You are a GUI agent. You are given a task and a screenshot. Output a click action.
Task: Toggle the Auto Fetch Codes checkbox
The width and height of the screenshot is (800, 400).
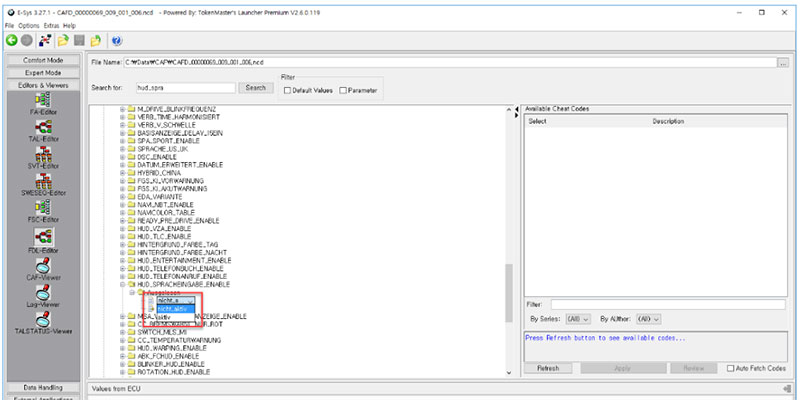(x=731, y=368)
